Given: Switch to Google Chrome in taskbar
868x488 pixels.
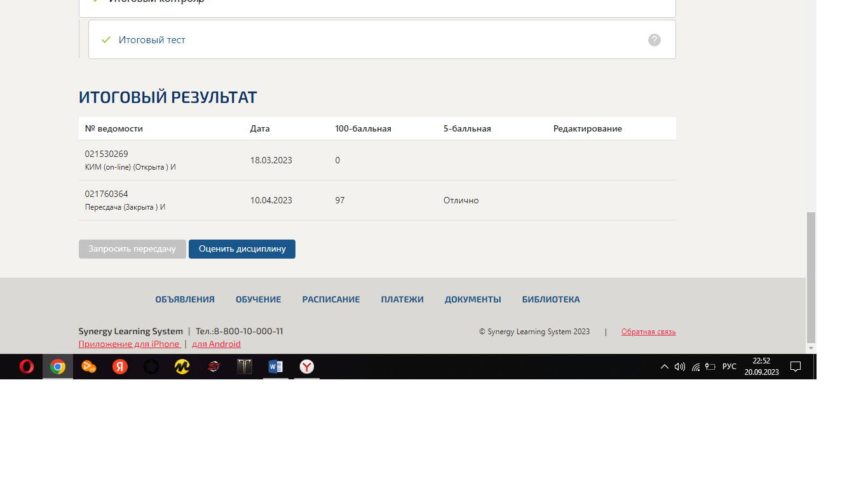Looking at the screenshot, I should coord(58,367).
